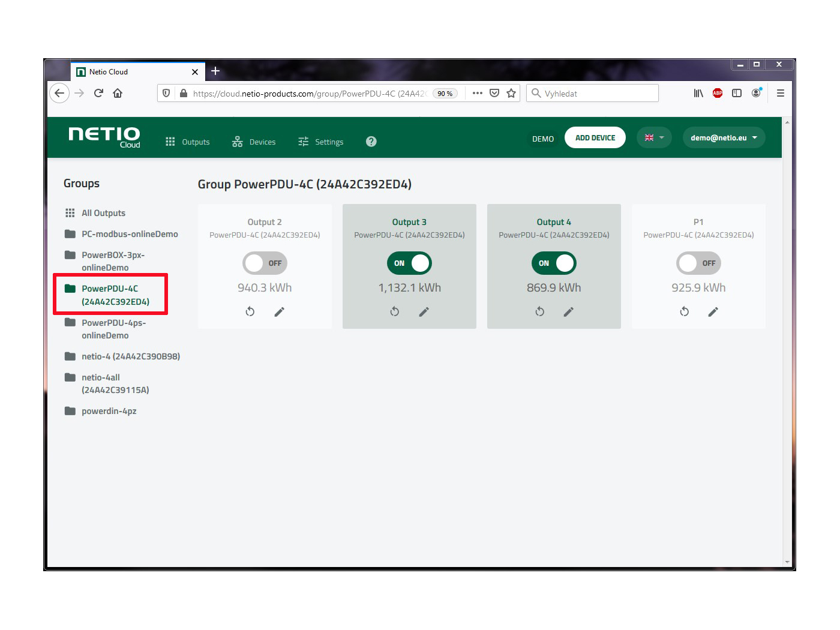Open page actions three-dot menu

478,93
